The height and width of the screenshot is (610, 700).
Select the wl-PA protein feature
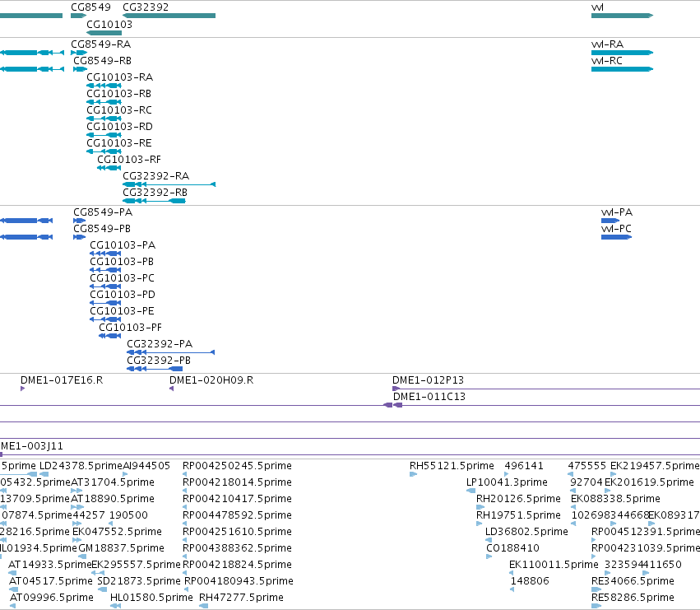pyautogui.click(x=610, y=221)
